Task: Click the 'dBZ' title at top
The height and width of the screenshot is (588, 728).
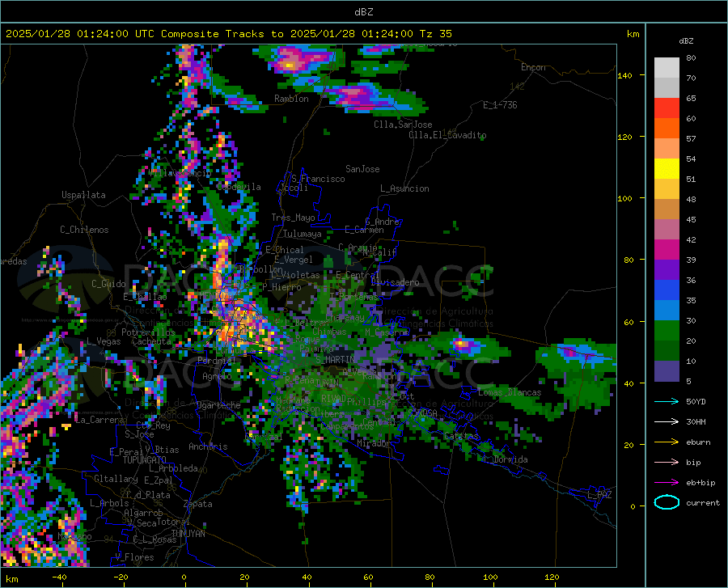Action: tap(363, 12)
